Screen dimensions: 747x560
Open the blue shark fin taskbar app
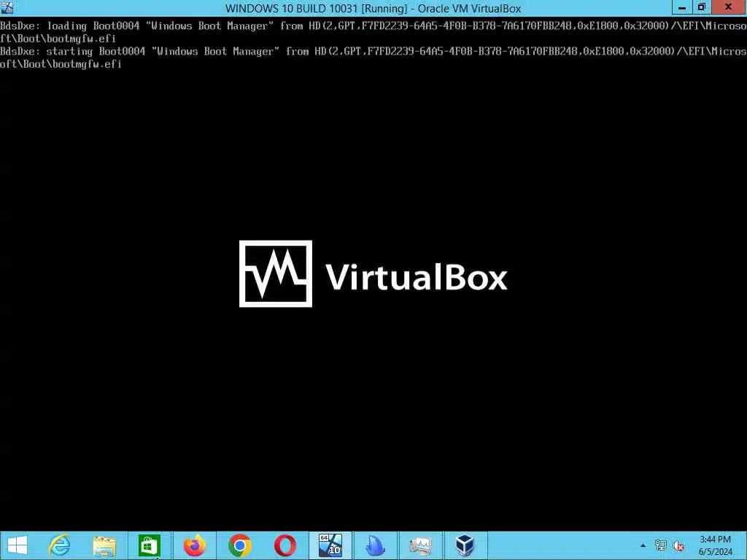tap(375, 545)
